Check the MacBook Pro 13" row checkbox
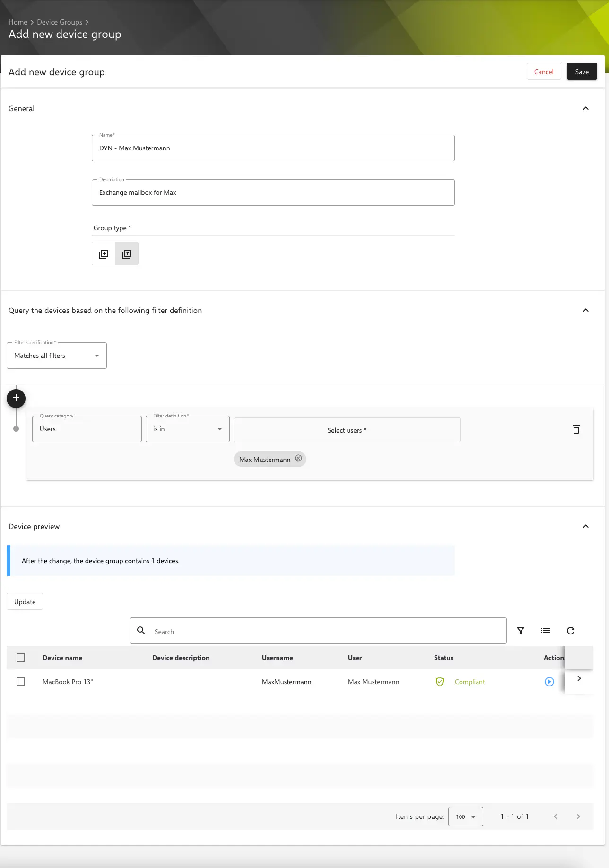609x868 pixels. (21, 682)
